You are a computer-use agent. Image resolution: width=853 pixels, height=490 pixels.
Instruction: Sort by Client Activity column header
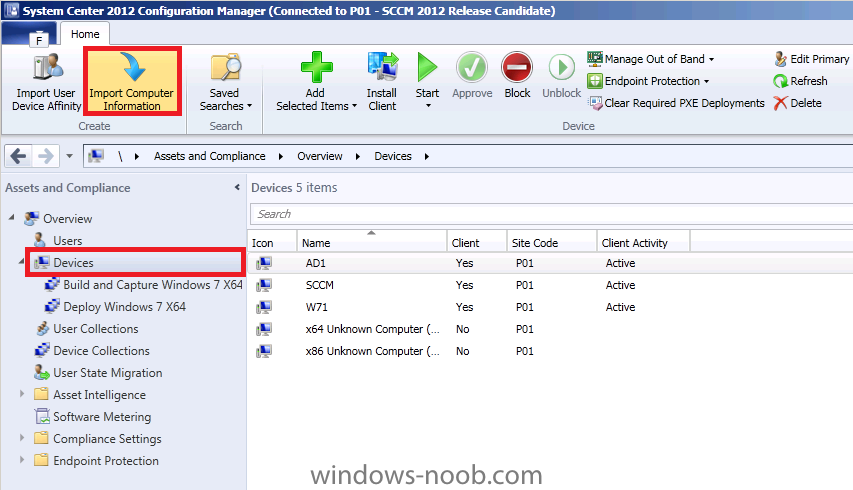(x=643, y=242)
